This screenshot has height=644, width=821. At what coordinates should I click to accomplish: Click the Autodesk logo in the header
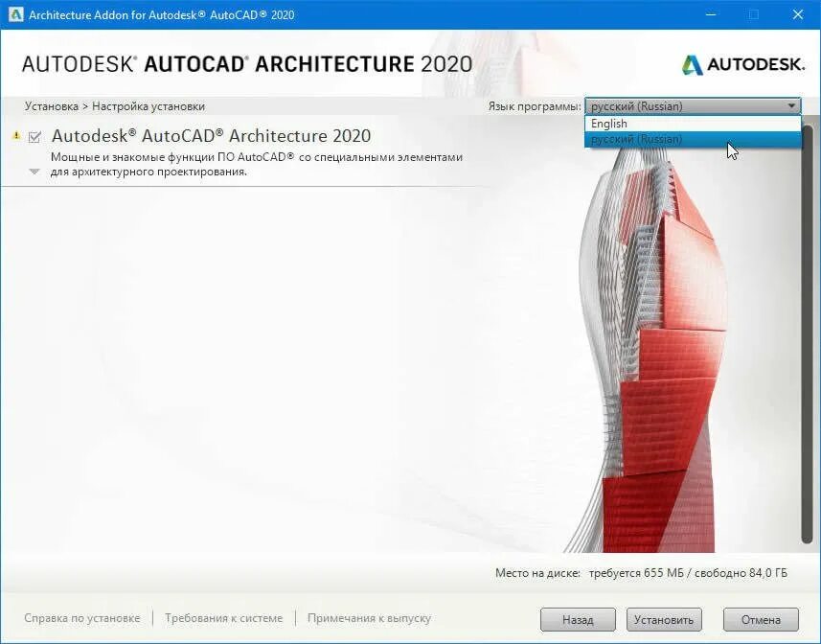(x=743, y=64)
